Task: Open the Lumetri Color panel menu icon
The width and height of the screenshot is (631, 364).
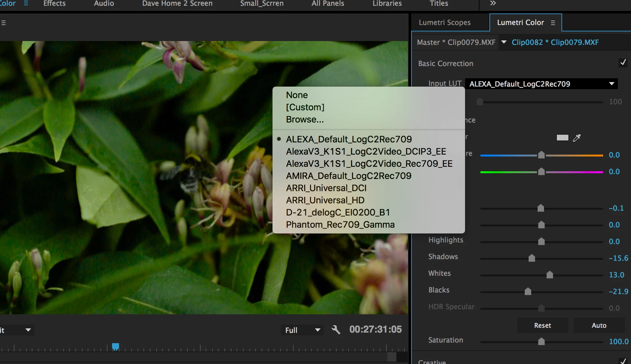Action: point(553,23)
